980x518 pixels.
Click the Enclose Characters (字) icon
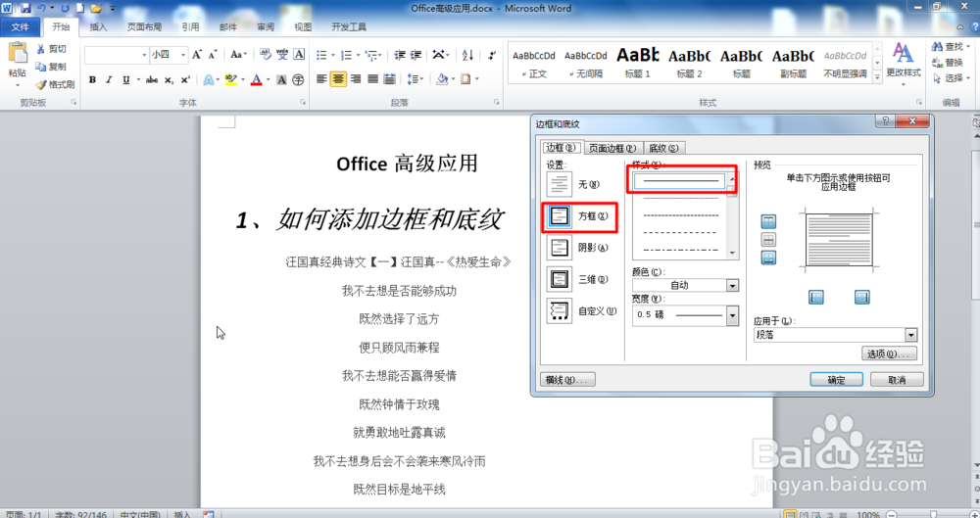tap(299, 80)
